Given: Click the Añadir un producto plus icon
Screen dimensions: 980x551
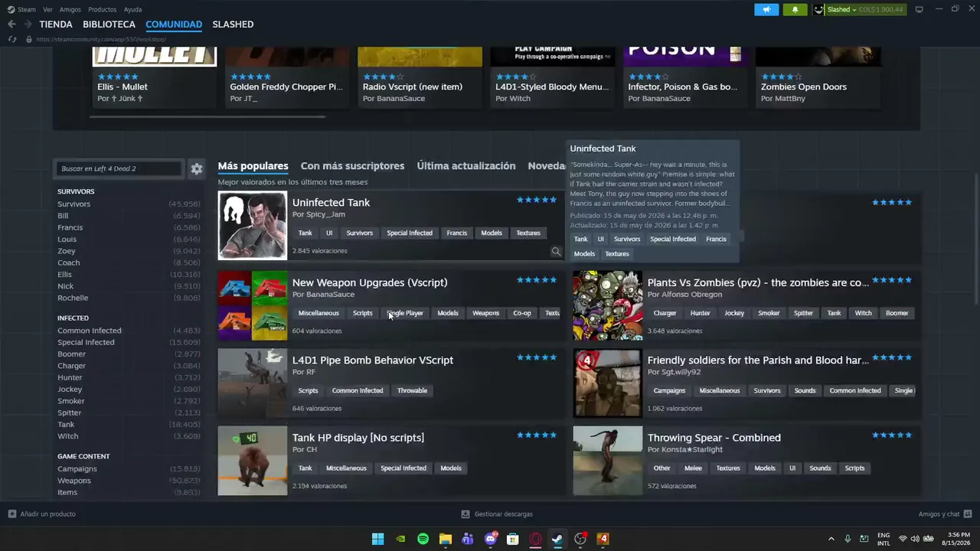Looking at the screenshot, I should point(12,514).
